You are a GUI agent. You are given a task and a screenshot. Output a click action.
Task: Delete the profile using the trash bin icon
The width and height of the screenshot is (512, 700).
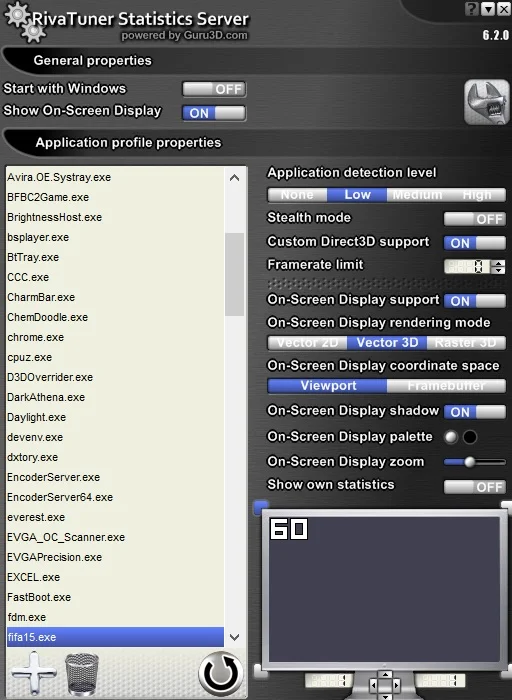click(82, 674)
